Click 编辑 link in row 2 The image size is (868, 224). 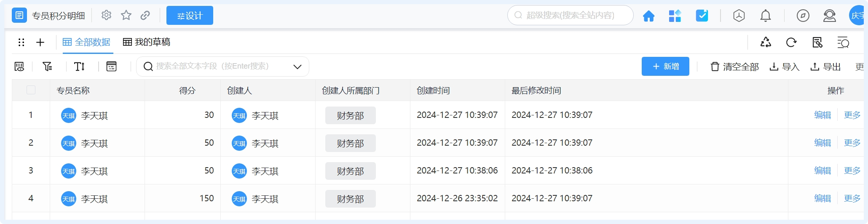pyautogui.click(x=822, y=143)
